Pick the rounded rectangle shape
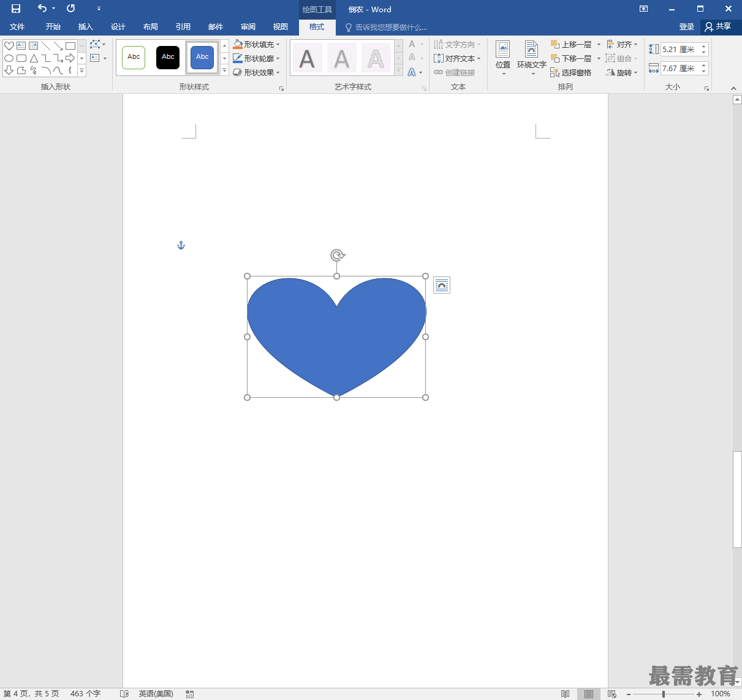The width and height of the screenshot is (742, 700). (x=21, y=58)
